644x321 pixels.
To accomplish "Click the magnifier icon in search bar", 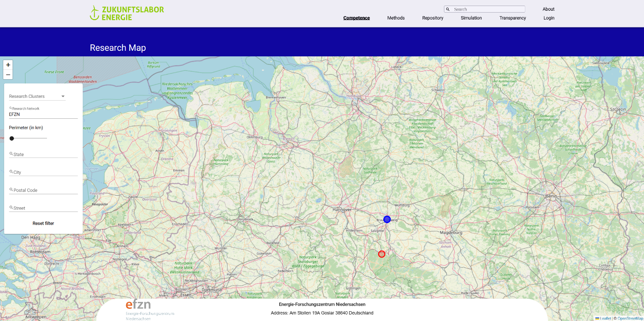I will [x=448, y=9].
